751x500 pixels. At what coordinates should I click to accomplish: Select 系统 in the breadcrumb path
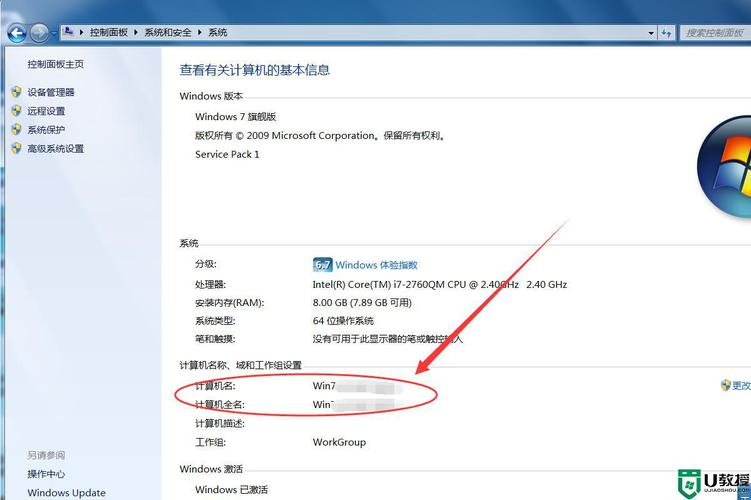pos(217,33)
